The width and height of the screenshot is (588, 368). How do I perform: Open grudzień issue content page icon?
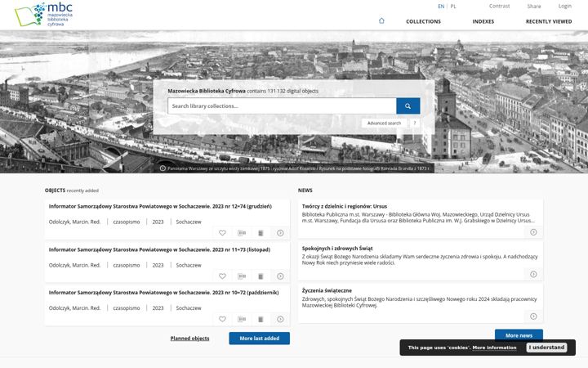pos(261,233)
